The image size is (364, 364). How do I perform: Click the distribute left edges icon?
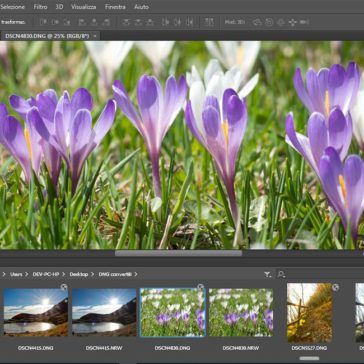(x=166, y=22)
